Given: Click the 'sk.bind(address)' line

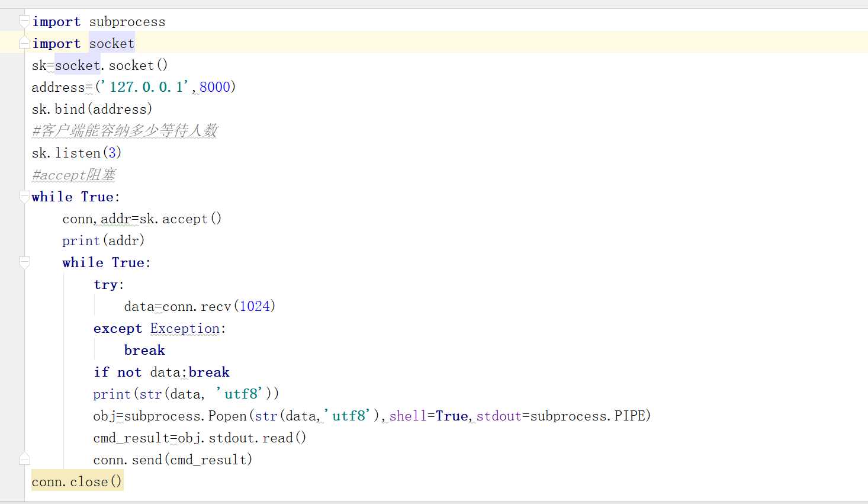Looking at the screenshot, I should pyautogui.click(x=92, y=110).
